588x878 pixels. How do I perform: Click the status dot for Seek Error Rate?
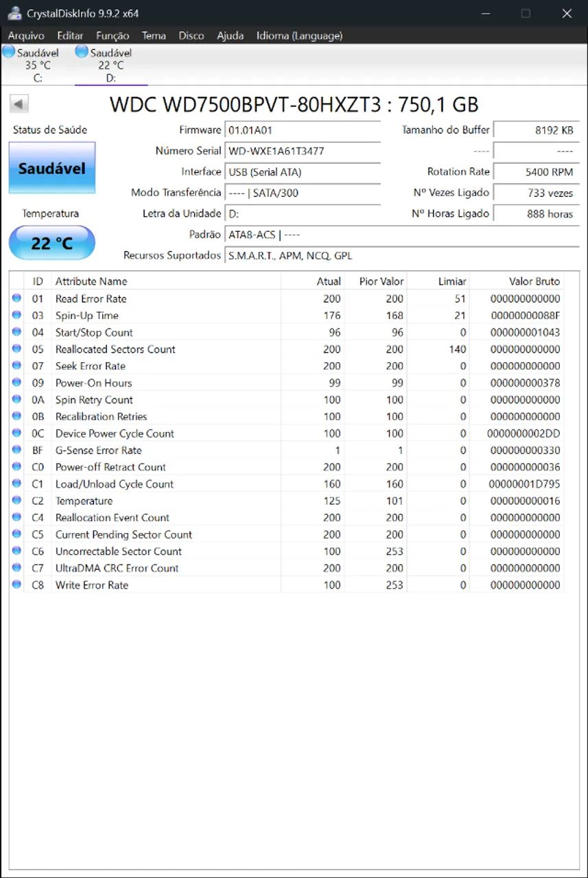16,366
